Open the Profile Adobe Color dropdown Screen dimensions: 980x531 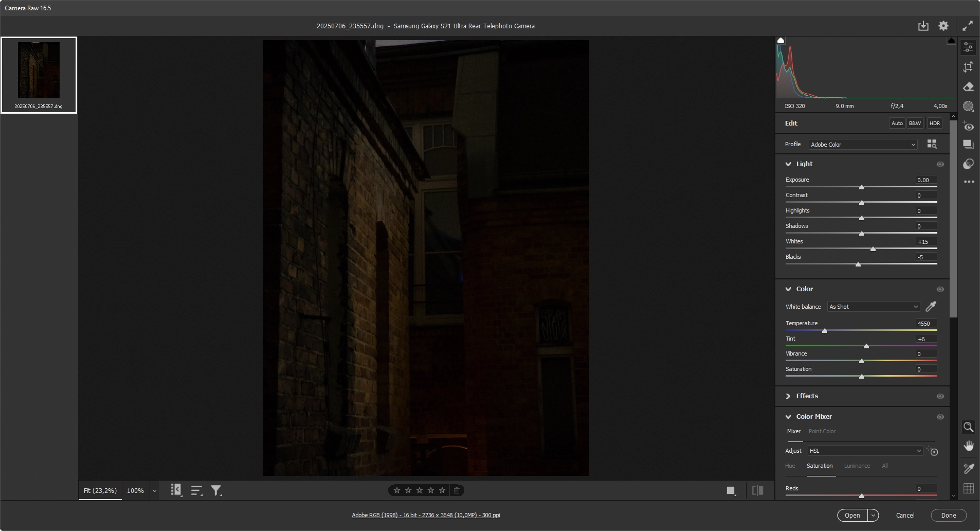pos(863,145)
